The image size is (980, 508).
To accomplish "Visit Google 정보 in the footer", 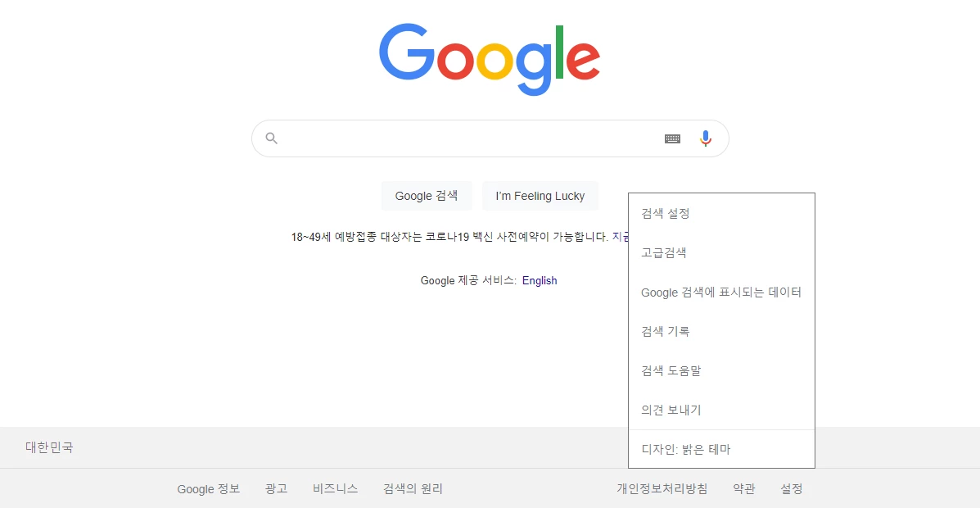I will pos(208,488).
